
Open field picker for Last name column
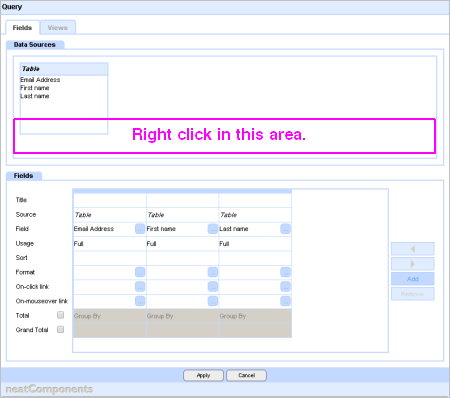(x=285, y=229)
